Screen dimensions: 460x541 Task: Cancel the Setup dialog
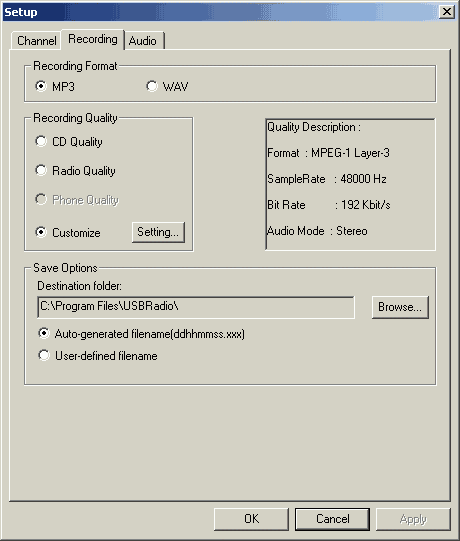coord(332,519)
